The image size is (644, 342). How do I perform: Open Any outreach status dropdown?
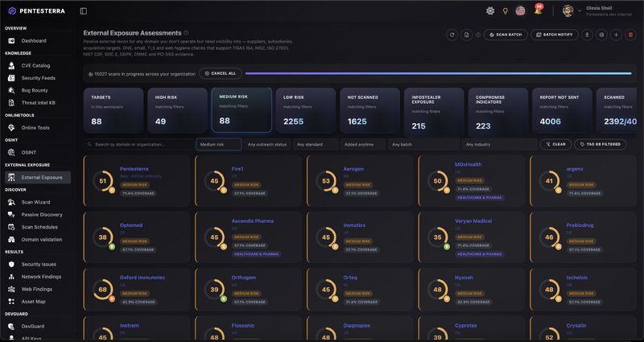[267, 145]
